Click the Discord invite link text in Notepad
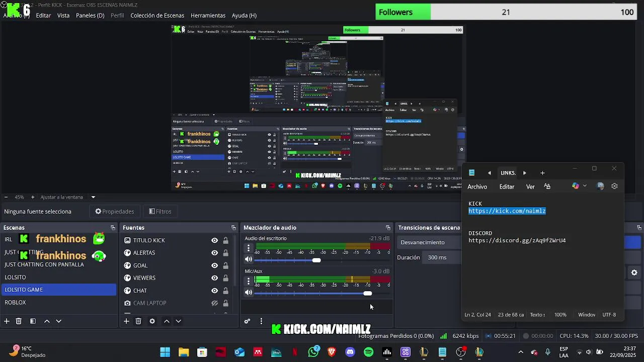This screenshot has width=644, height=362. point(517,240)
